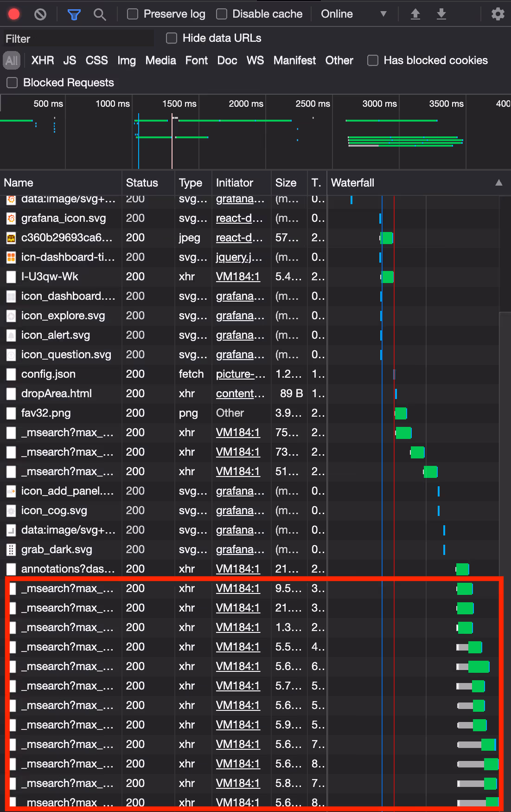Click the 3000 ms overview timeline marker

point(380,103)
